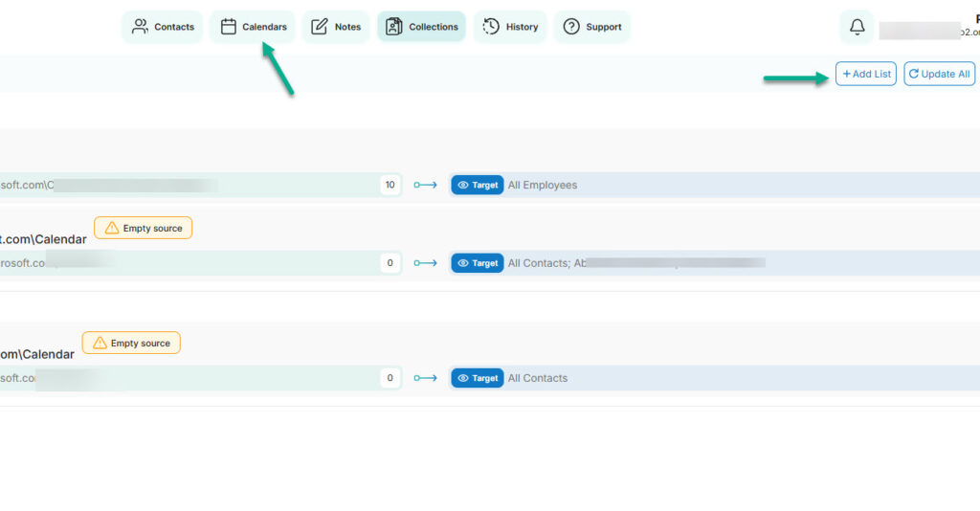The image size is (980, 511).
Task: Click the All Contacts; Ab target text
Action: [546, 263]
